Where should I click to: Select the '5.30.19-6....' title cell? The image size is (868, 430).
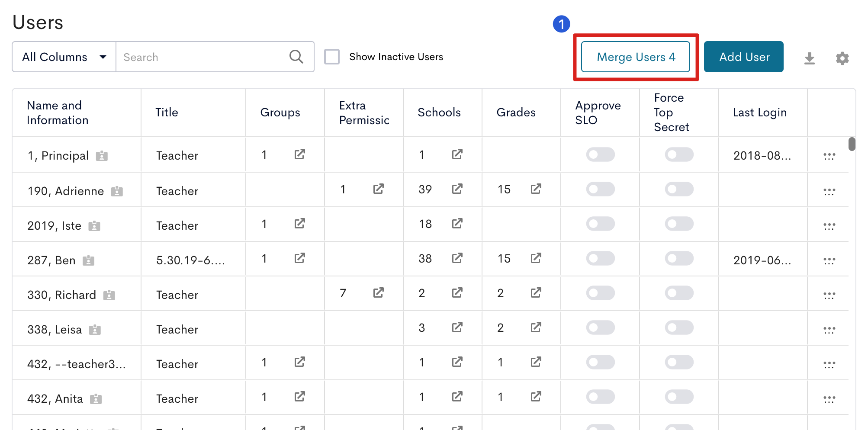click(193, 259)
